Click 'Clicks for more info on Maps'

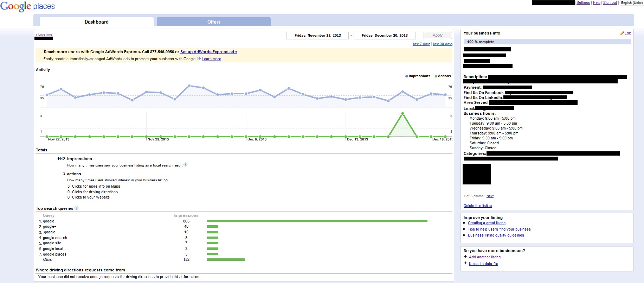(96, 186)
